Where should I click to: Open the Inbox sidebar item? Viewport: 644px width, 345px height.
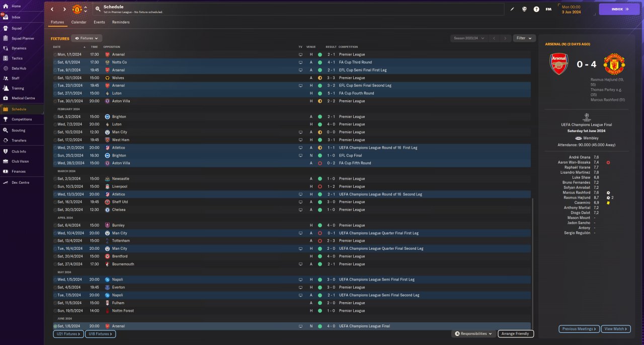coord(16,17)
